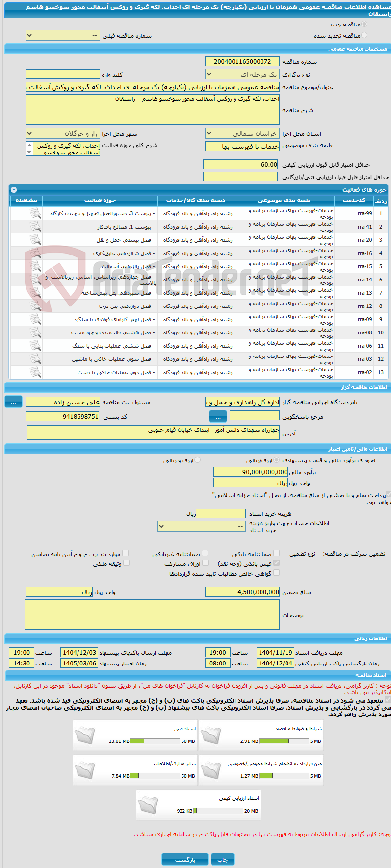The image size is (391, 868).
Task: Open lookup button next to مسئول ثبت مناقصه
Action: click(x=13, y=402)
